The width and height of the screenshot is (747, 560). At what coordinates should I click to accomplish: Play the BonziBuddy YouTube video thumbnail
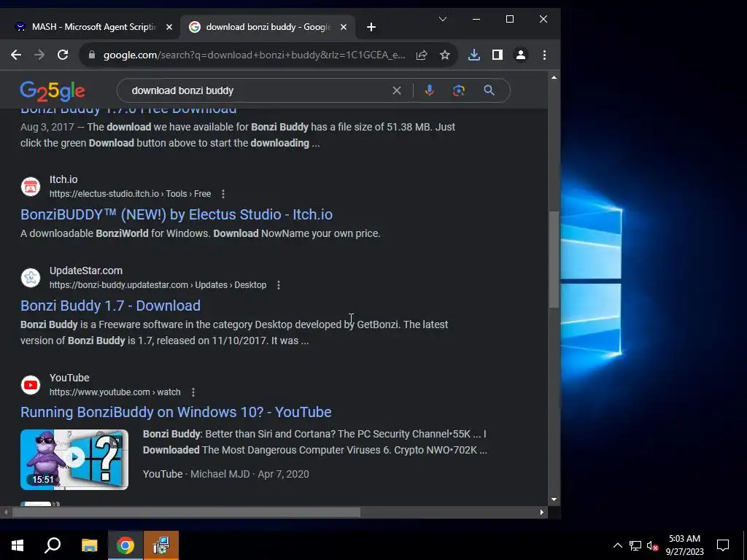[74, 459]
